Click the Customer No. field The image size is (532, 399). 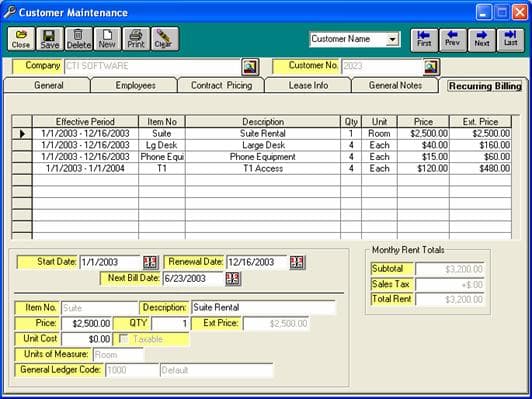click(382, 66)
